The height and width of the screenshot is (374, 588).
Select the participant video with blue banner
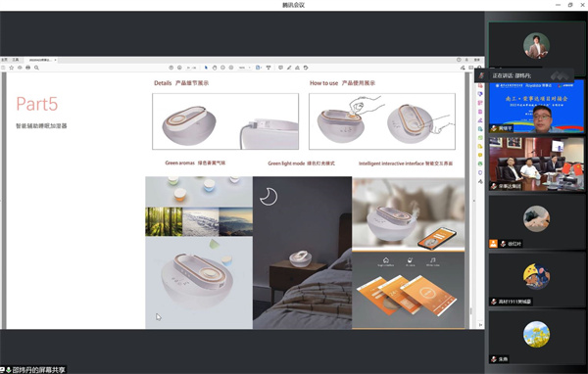tap(536, 107)
